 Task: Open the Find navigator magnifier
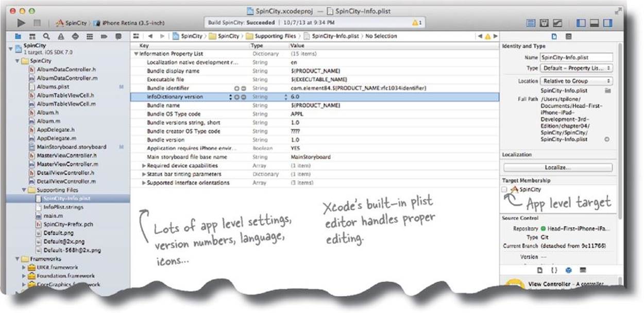click(x=46, y=37)
